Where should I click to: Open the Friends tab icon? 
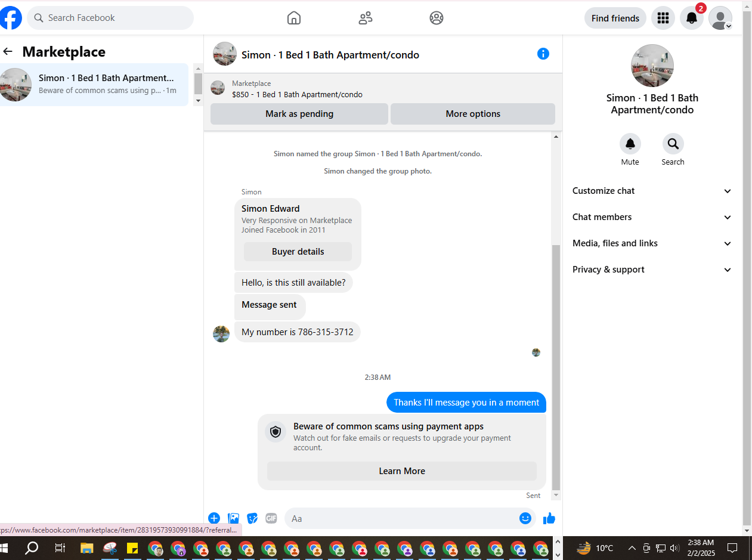(x=366, y=18)
